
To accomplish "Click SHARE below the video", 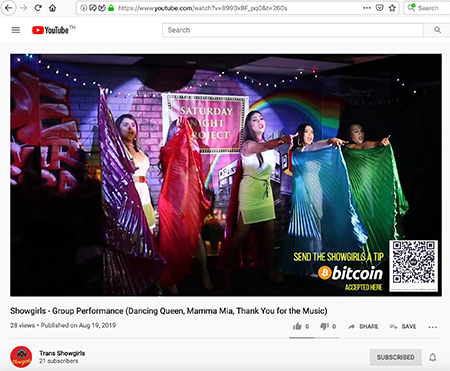I will click(x=363, y=327).
